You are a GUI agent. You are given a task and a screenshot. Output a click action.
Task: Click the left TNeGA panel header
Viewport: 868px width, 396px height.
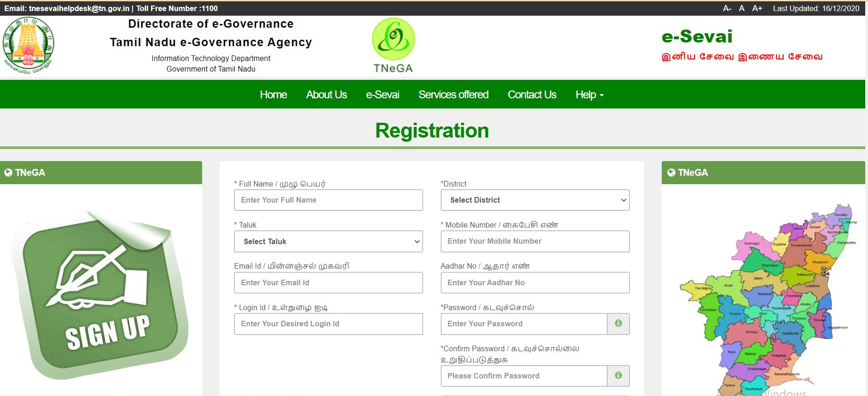[x=101, y=173]
